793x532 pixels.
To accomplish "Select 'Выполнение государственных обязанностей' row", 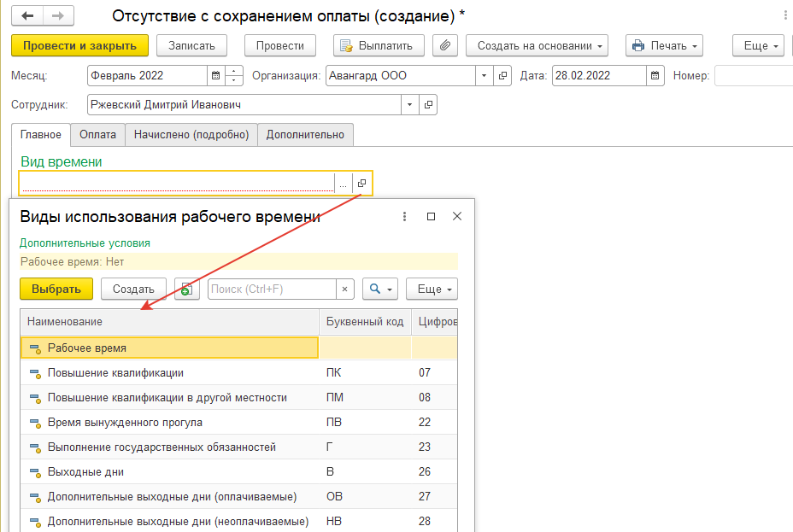I will pos(238,447).
